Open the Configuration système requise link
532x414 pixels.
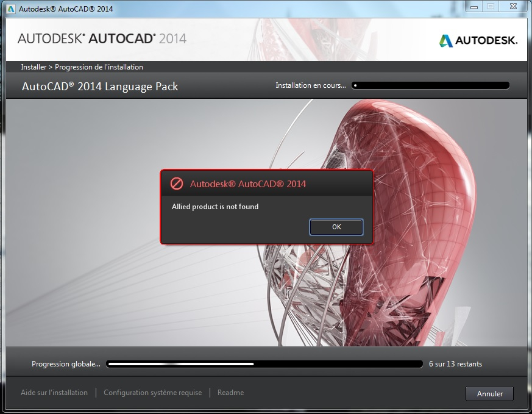[152, 393]
